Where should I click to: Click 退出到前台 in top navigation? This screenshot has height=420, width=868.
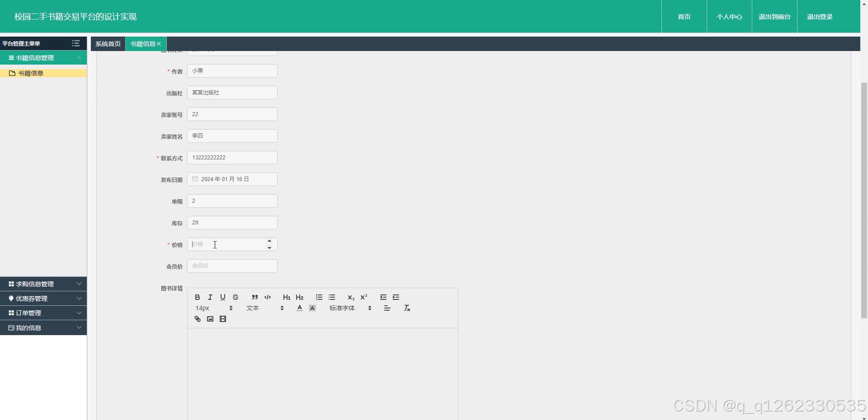click(x=774, y=17)
